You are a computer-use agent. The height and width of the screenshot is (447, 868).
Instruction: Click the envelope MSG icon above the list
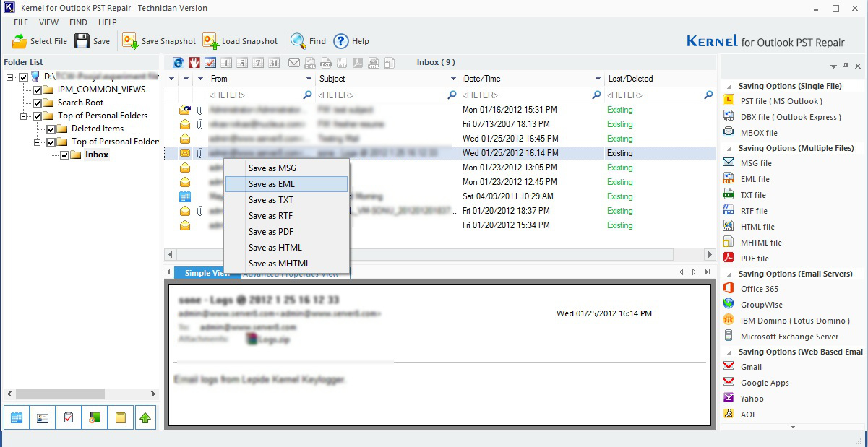pyautogui.click(x=294, y=62)
